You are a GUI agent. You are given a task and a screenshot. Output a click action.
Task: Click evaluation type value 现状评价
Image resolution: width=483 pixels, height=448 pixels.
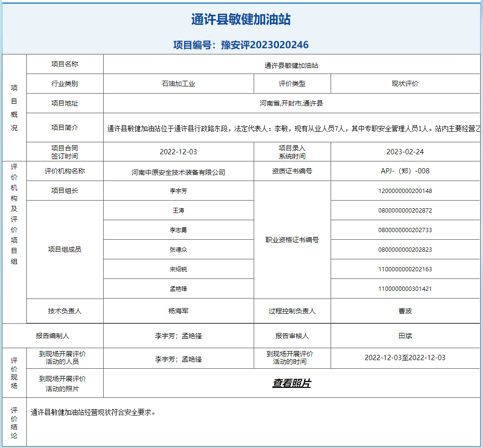(405, 84)
